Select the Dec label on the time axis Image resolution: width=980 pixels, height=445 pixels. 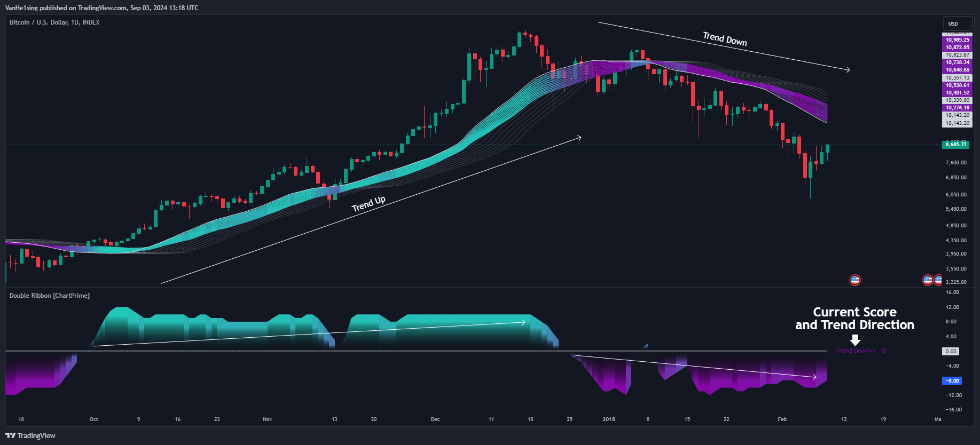click(x=435, y=419)
